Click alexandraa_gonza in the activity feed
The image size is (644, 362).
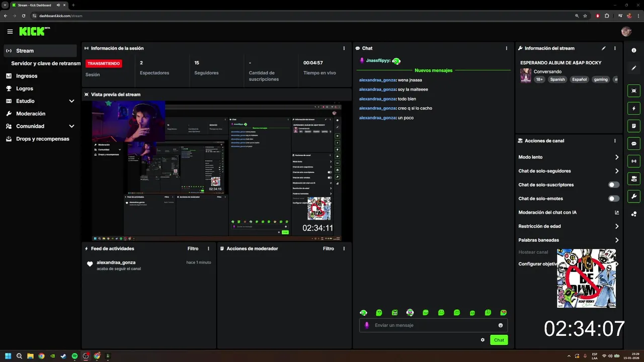116,262
